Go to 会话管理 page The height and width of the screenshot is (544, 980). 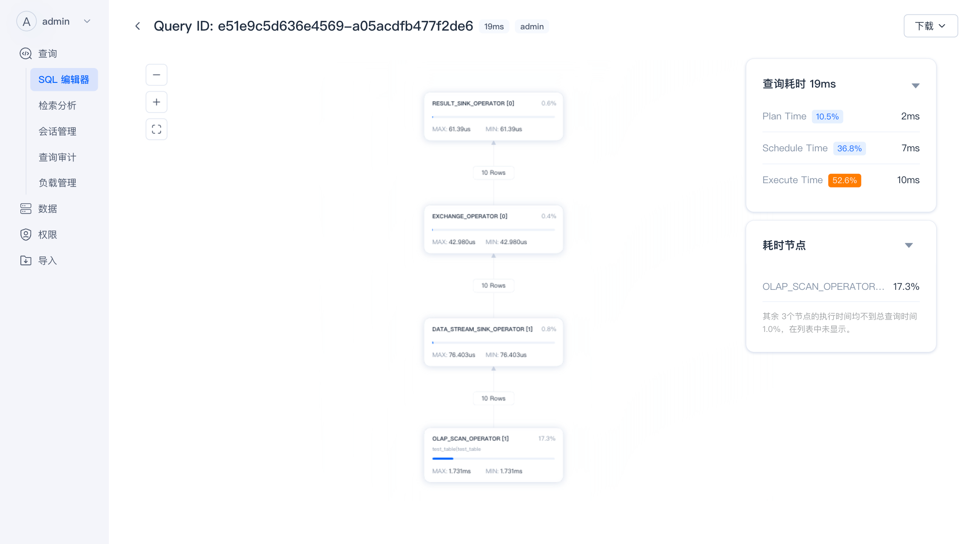click(57, 131)
